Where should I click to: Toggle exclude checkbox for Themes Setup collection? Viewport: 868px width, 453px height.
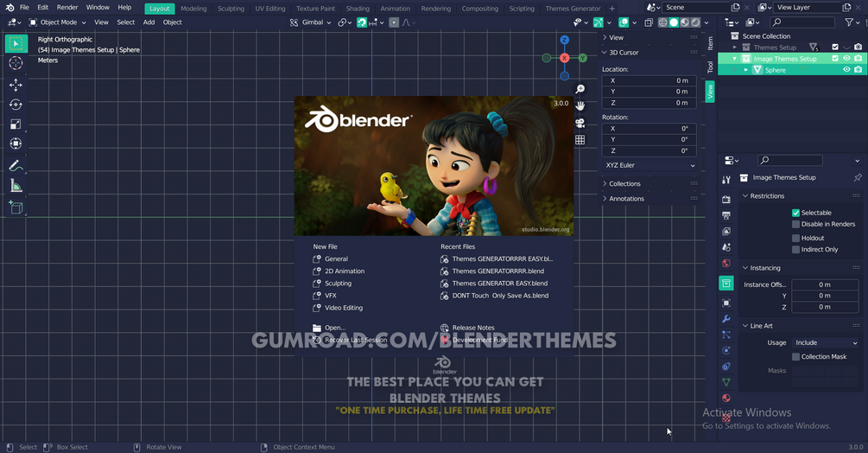[x=835, y=47]
